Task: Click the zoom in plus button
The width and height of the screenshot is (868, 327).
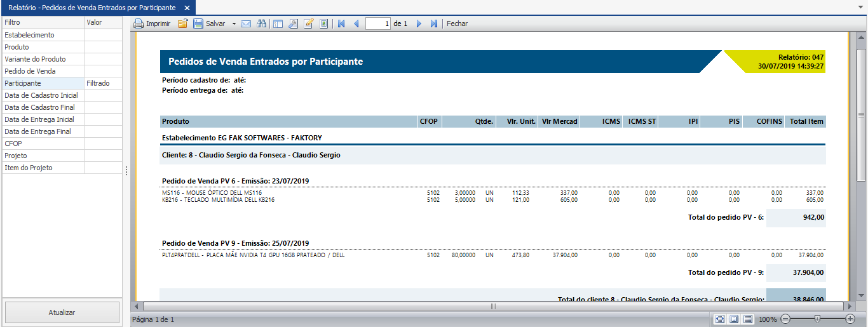Action: point(850,319)
